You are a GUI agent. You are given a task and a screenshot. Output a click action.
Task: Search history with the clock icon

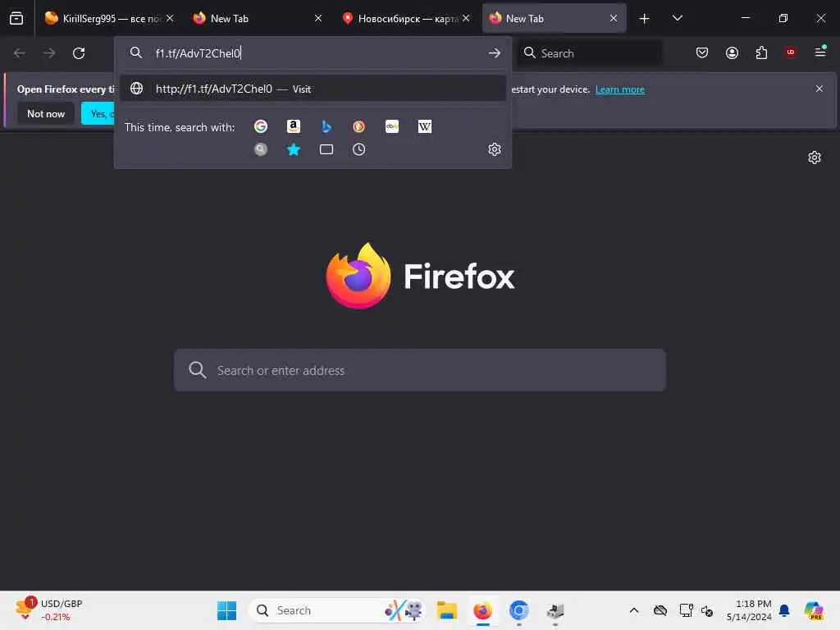point(359,149)
